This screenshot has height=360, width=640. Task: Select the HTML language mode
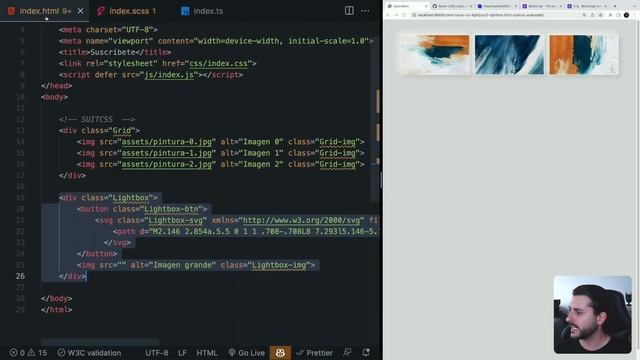pyautogui.click(x=207, y=353)
